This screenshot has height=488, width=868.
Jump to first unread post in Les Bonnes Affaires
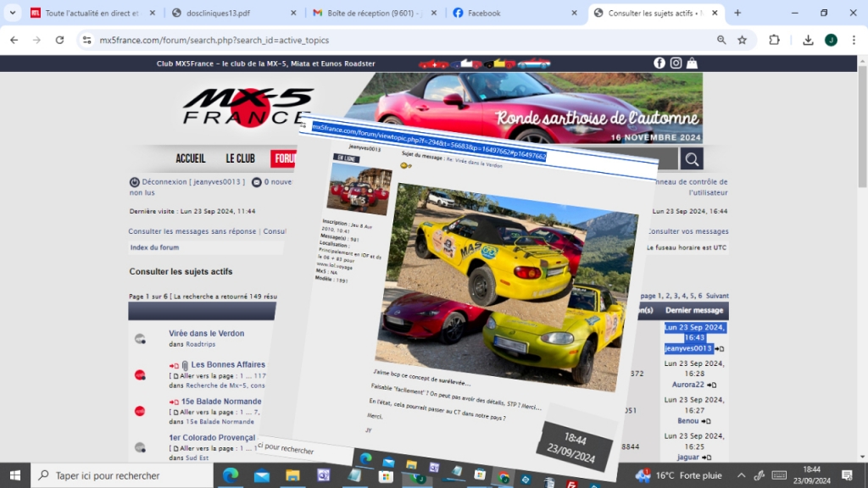click(174, 365)
